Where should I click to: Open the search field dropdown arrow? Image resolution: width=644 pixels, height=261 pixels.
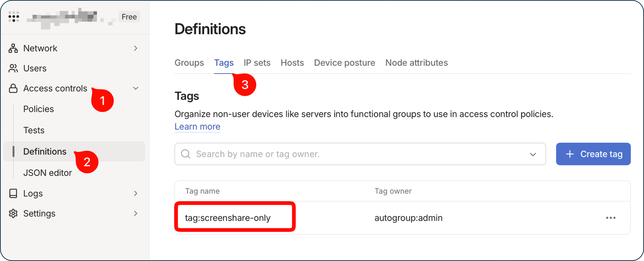coord(533,154)
